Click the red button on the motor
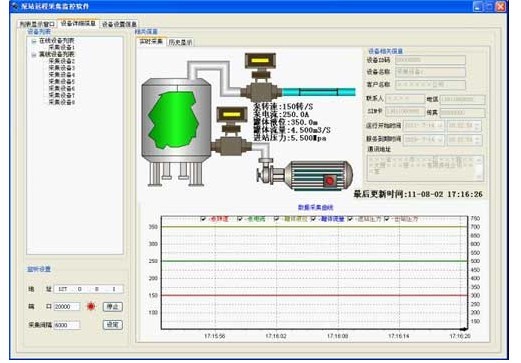The height and width of the screenshot is (363, 521). pyautogui.click(x=329, y=181)
